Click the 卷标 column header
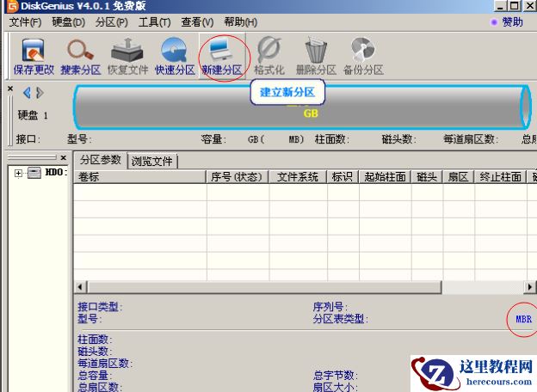This screenshot has width=537, height=392. point(139,177)
